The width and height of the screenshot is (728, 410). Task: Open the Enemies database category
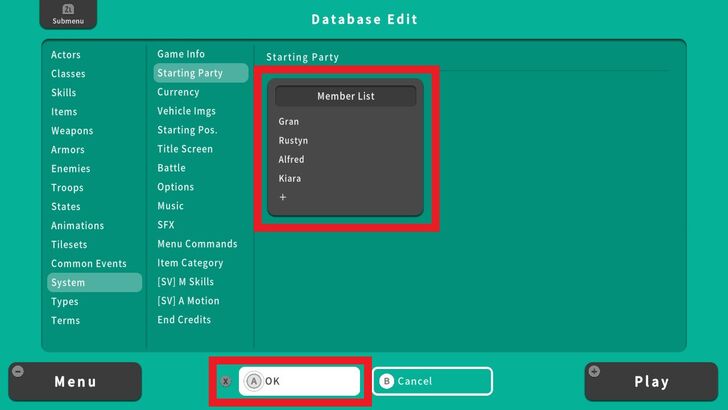71,169
